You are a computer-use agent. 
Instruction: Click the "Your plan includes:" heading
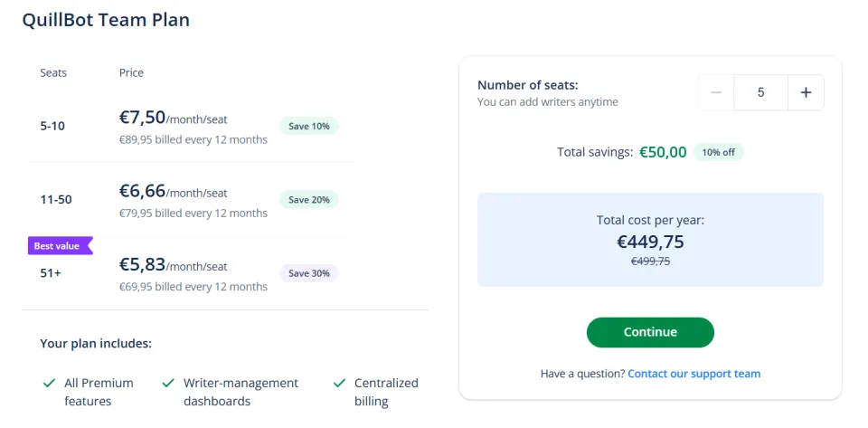96,344
